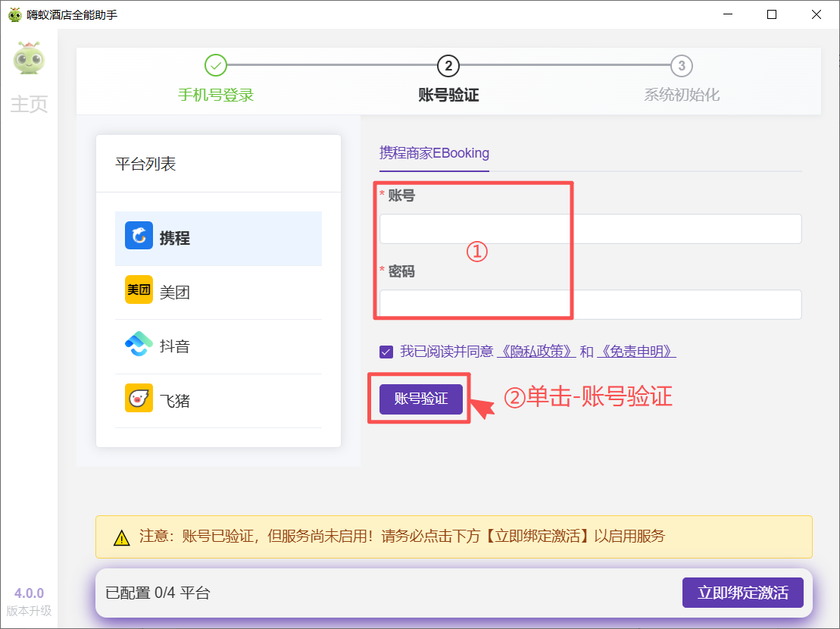Switch to the 携程商家EBooking tab
This screenshot has height=629, width=840.
coord(433,153)
